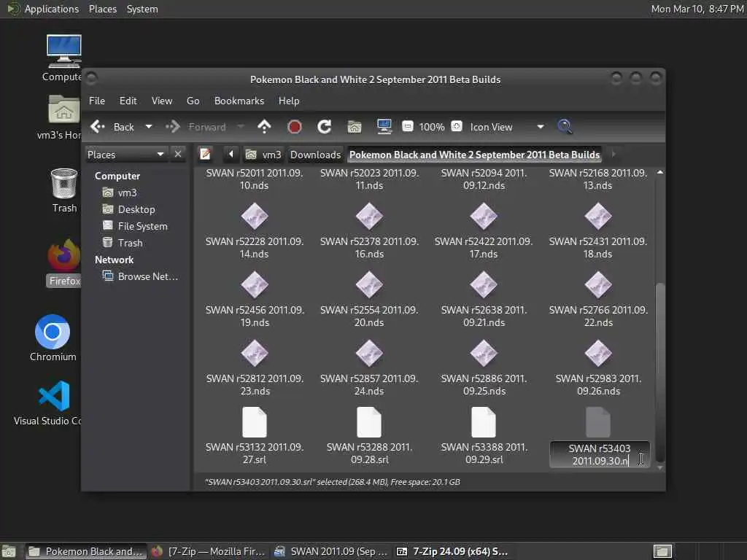Toggle text-based location bar pencil icon
The image size is (747, 560).
[205, 155]
